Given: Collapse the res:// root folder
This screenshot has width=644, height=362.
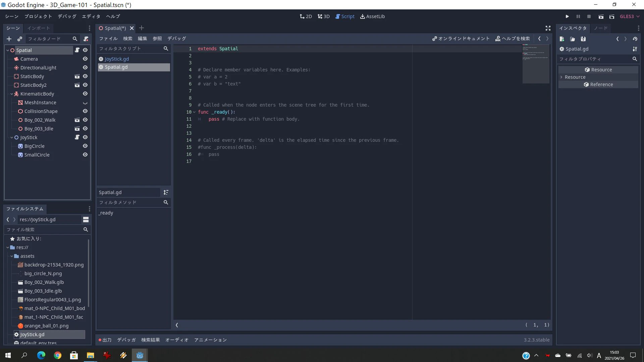Looking at the screenshot, I should tap(8, 247).
